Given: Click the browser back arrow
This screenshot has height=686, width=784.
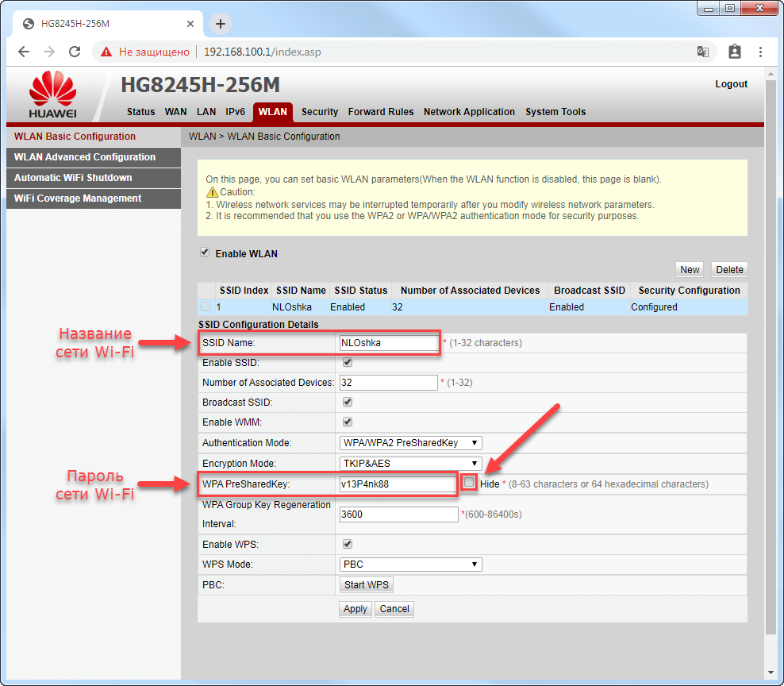Looking at the screenshot, I should tap(24, 52).
